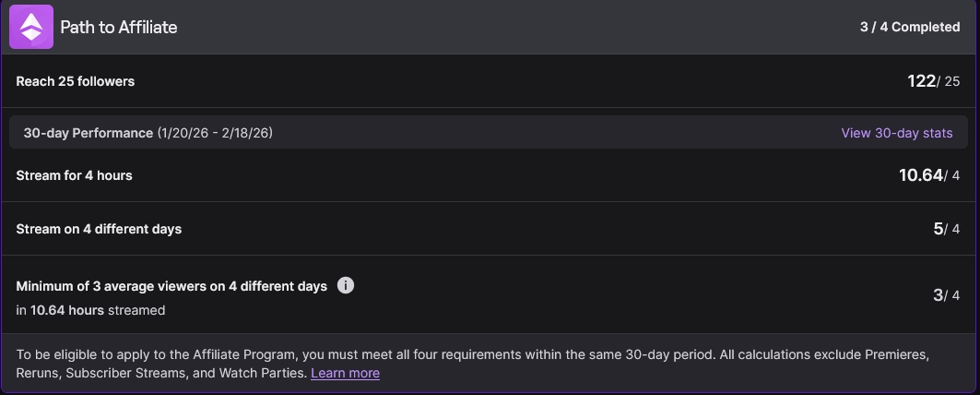This screenshot has height=395, width=980.
Task: Click the "in 10.64 hours streamed" subtext
Action: click(90, 310)
